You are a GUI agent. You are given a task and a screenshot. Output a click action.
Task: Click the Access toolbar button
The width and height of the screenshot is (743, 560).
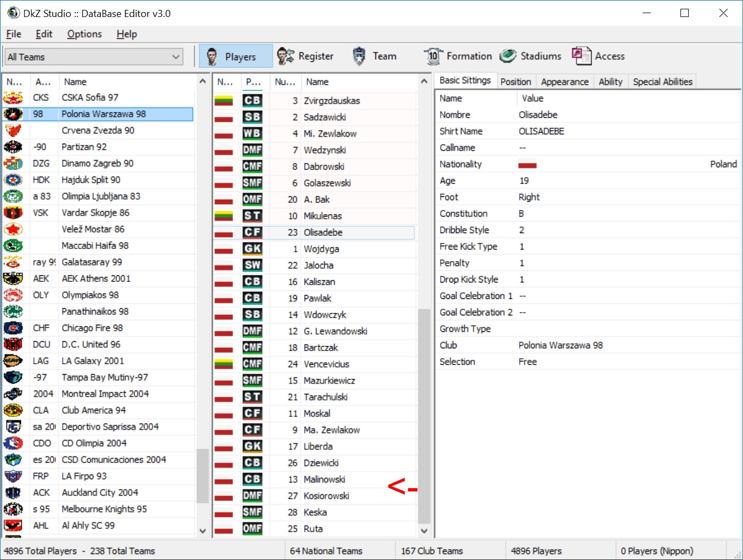pos(598,56)
